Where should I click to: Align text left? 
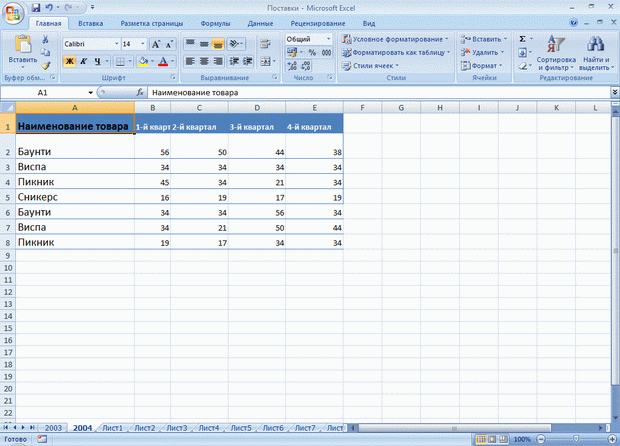point(190,61)
